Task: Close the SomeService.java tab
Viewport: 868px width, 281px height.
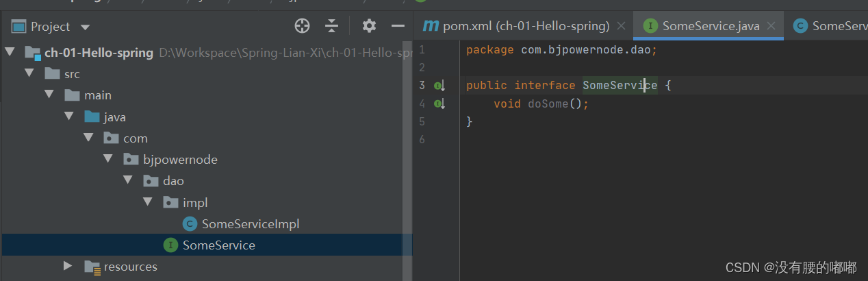Action: (x=771, y=26)
